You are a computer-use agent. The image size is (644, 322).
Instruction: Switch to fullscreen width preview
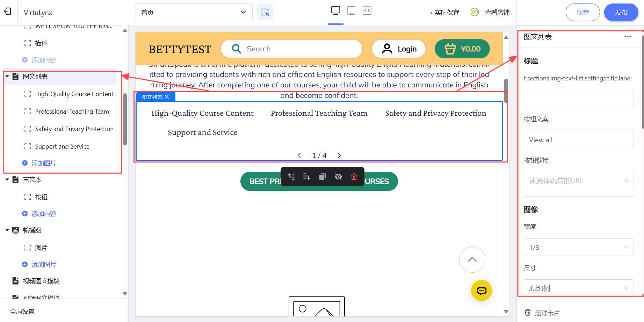point(367,10)
